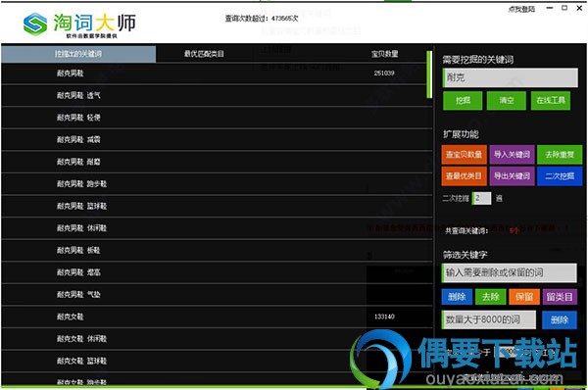Select the 耐克男鞋 轻便 row

(217, 118)
